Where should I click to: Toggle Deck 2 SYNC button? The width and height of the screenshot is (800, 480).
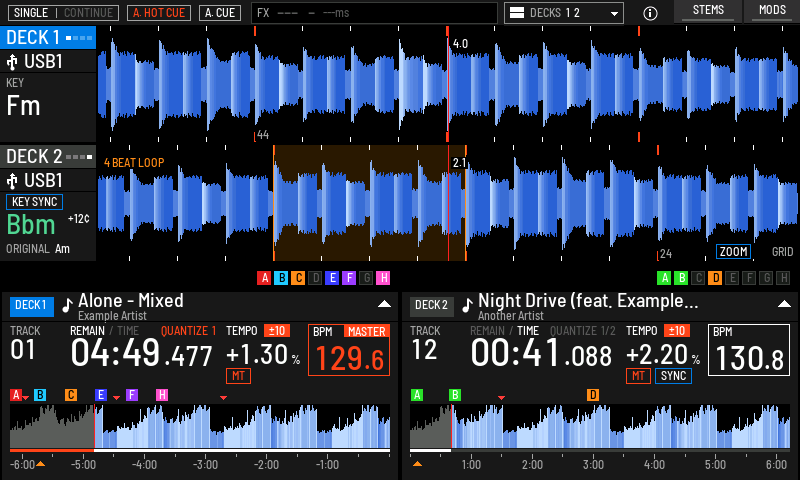point(673,376)
